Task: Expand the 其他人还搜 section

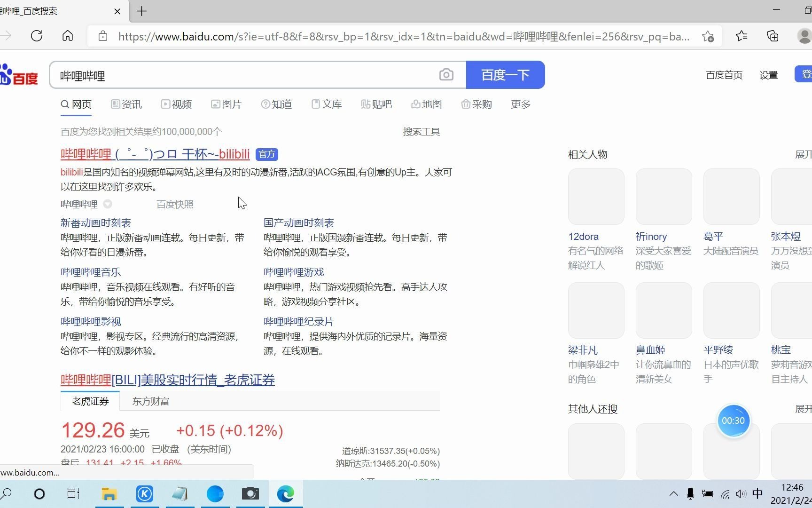Action: click(803, 409)
